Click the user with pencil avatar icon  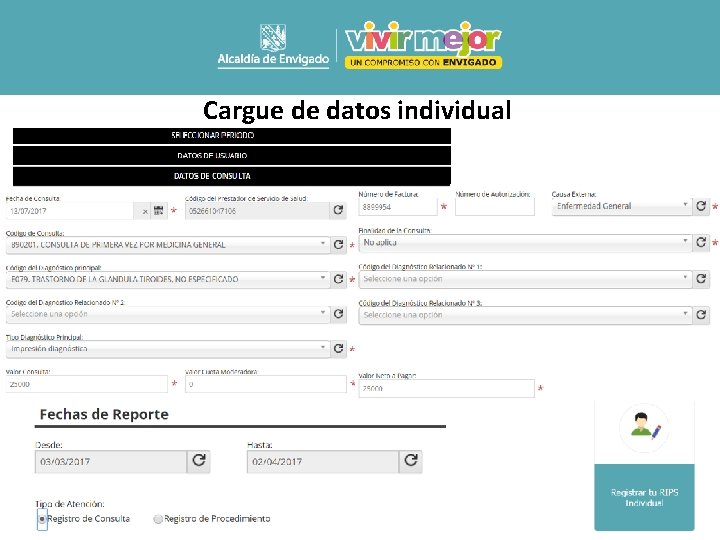click(x=645, y=426)
